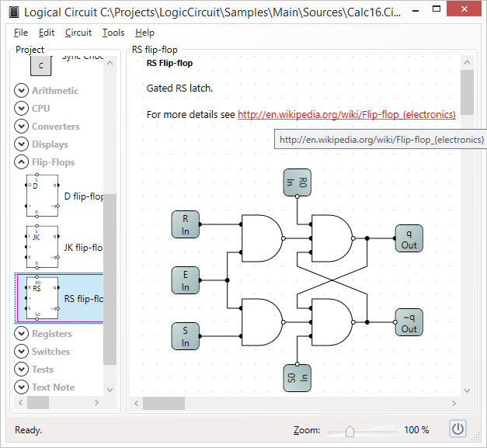Viewport: 487px width, 448px height.
Task: Select the S0 input pin at bottom
Action: (x=297, y=378)
